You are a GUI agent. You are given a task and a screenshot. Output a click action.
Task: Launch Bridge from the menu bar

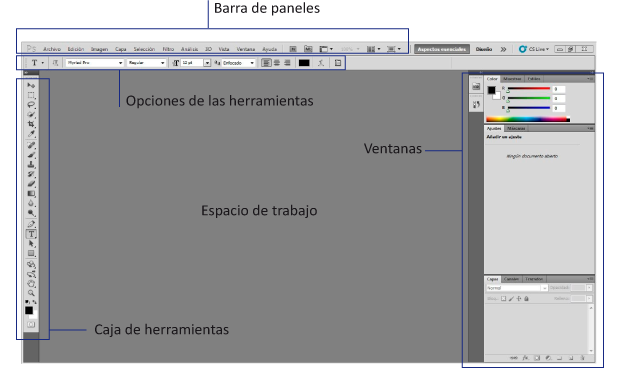coord(293,49)
